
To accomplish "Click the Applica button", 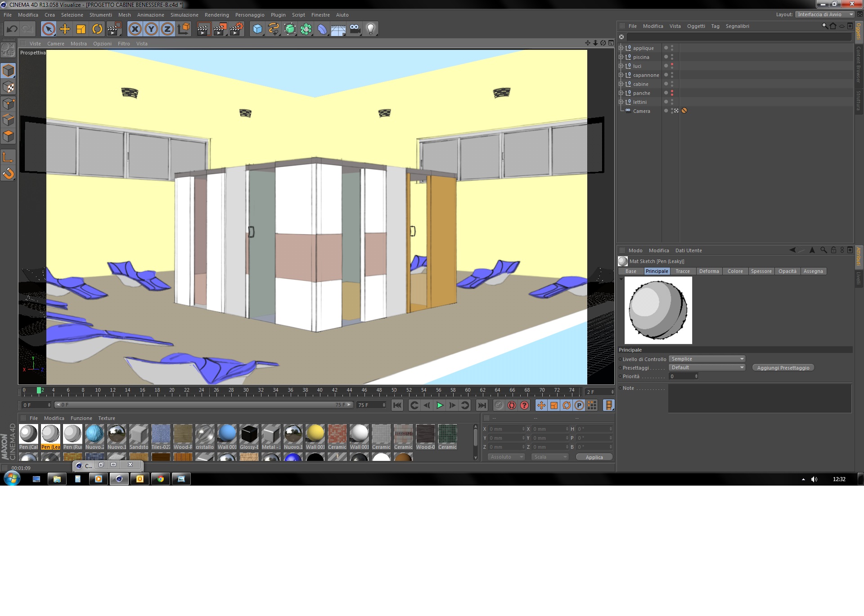I will coord(594,457).
